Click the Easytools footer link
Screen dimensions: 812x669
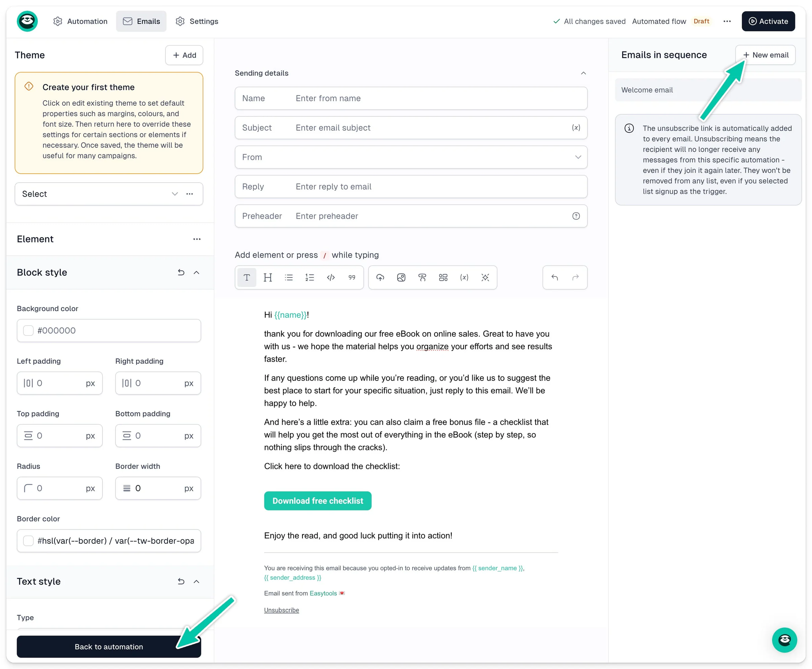[x=323, y=593]
